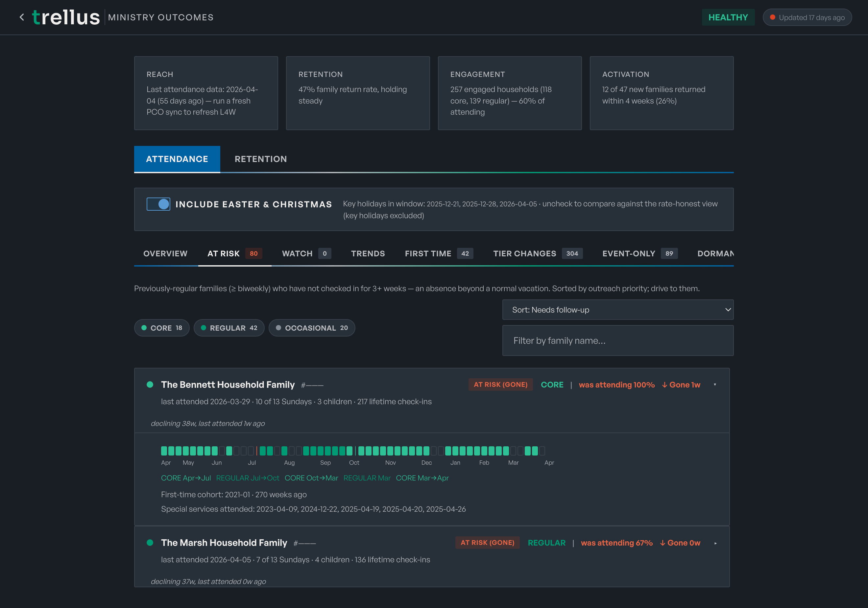This screenshot has height=608, width=868.
Task: Click The Marsh Household Family name
Action: click(x=224, y=543)
